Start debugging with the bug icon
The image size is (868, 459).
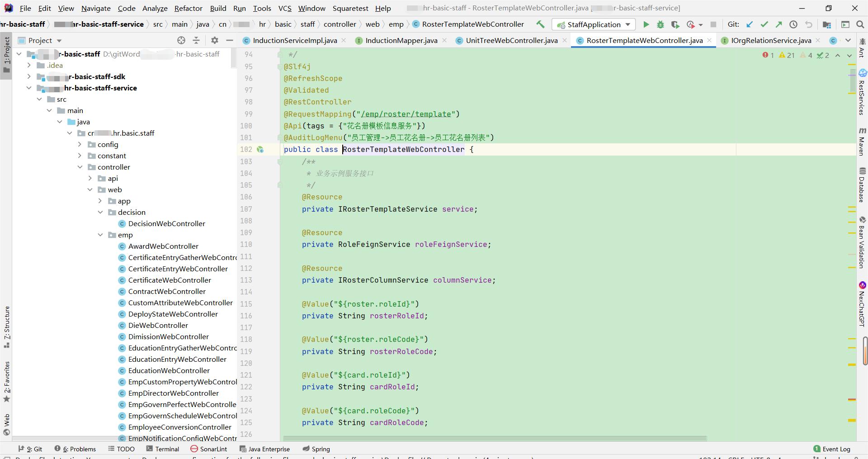(660, 24)
